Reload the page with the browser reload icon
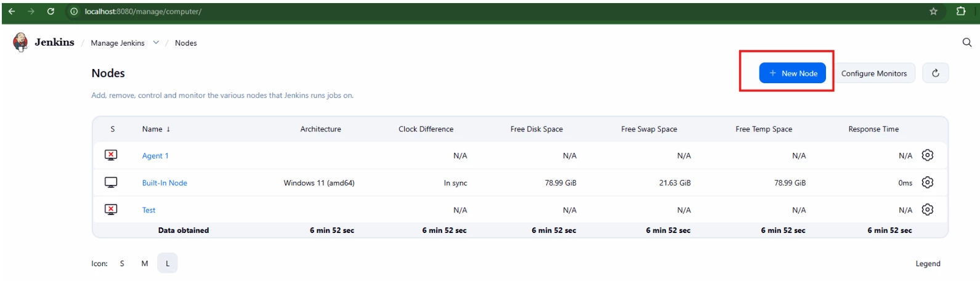The image size is (980, 281). point(51,11)
